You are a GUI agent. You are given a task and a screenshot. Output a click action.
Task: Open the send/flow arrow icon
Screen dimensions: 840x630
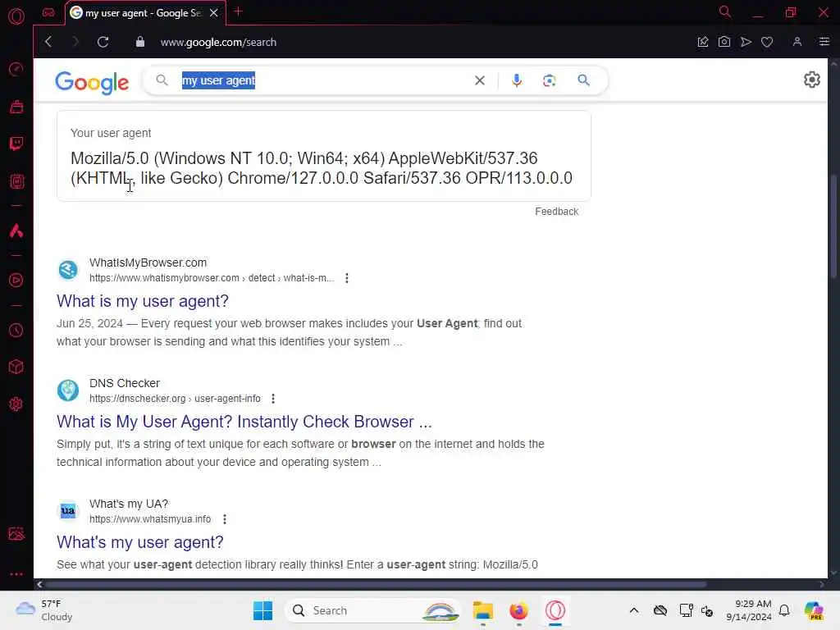[746, 42]
